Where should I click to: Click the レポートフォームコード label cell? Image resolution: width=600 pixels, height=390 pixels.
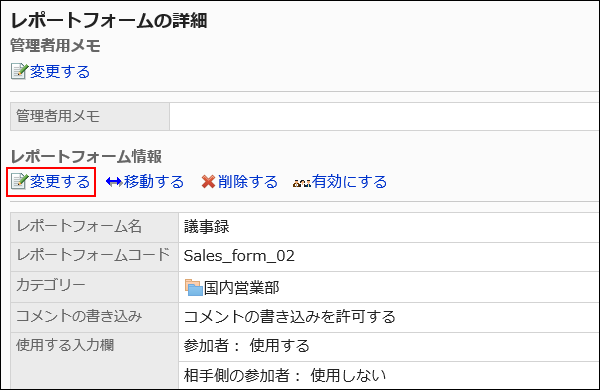pos(95,256)
